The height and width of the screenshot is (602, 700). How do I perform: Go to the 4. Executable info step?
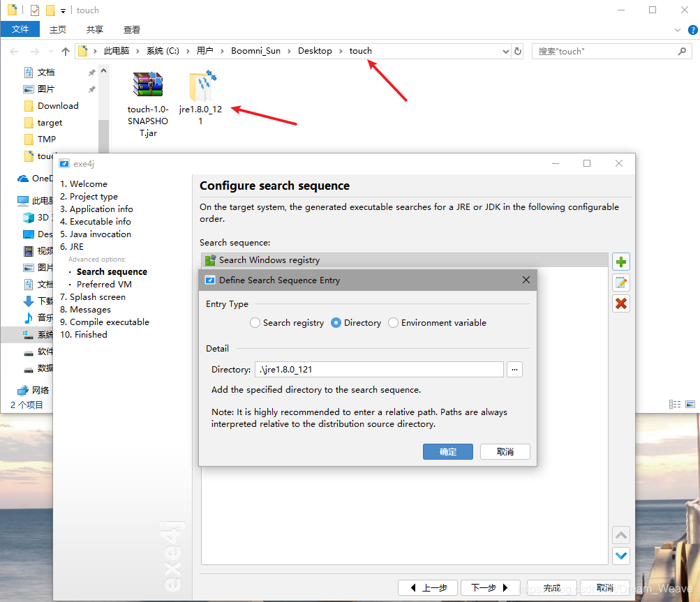coord(96,221)
